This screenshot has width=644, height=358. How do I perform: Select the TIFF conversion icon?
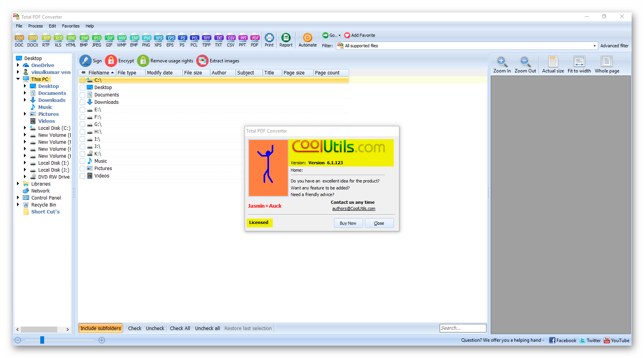[x=207, y=40]
